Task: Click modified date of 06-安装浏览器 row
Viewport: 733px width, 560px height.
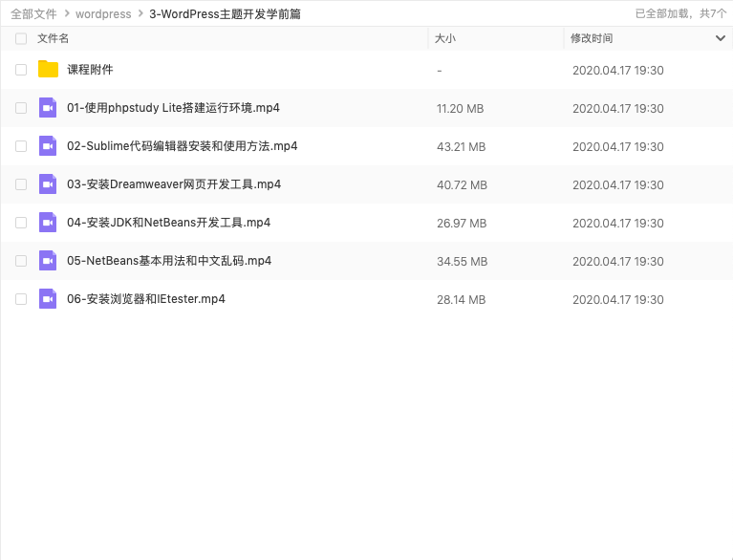Action: coord(618,300)
